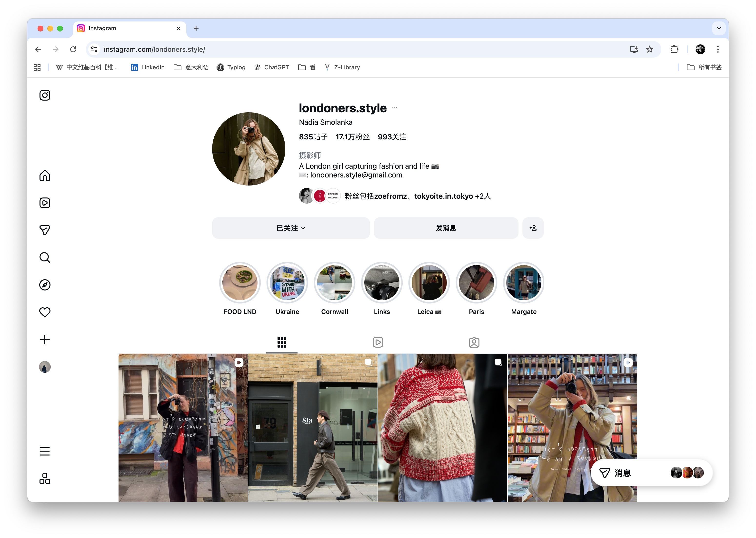Click the browser address bar
This screenshot has height=538, width=756.
click(x=331, y=49)
